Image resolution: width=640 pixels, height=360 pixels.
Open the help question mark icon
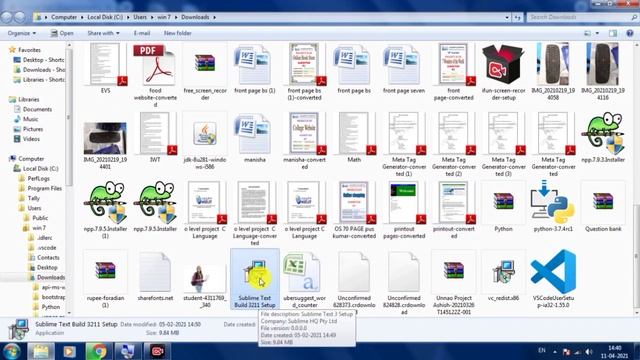(x=630, y=33)
